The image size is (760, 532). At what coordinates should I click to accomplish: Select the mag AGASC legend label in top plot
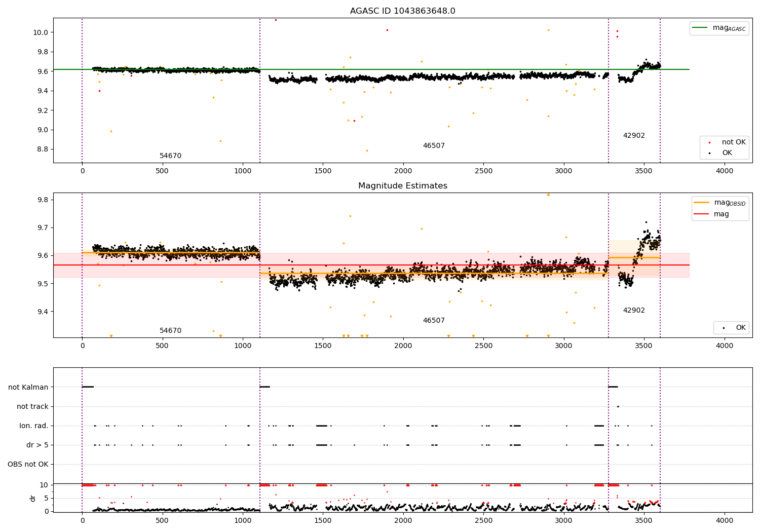pyautogui.click(x=729, y=28)
